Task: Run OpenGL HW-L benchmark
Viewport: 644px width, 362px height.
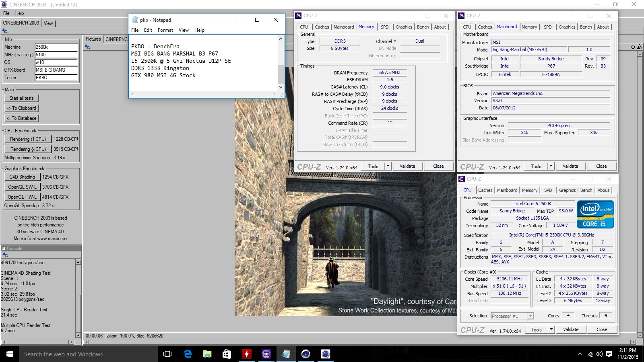Action: (x=22, y=197)
